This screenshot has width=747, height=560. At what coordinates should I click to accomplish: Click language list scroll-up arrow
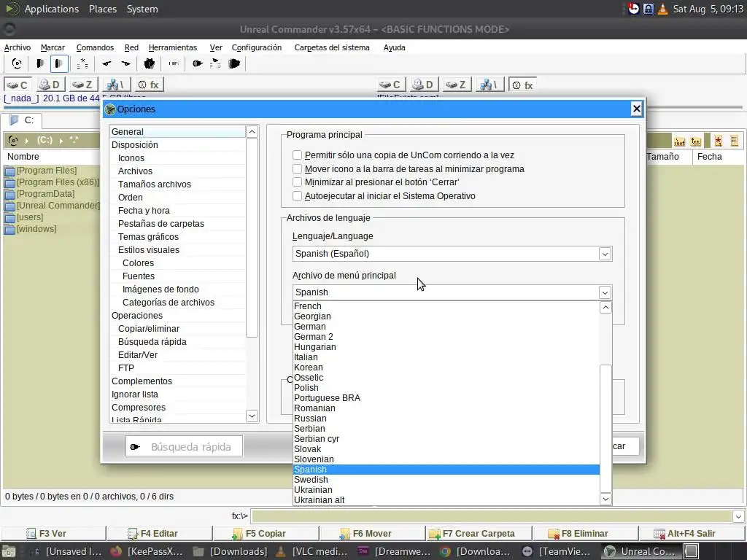[605, 307]
